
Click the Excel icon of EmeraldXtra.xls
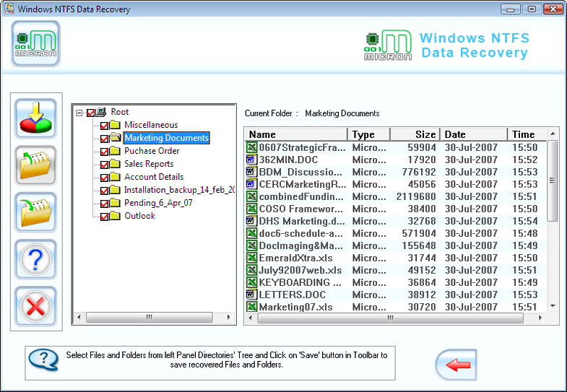click(251, 258)
